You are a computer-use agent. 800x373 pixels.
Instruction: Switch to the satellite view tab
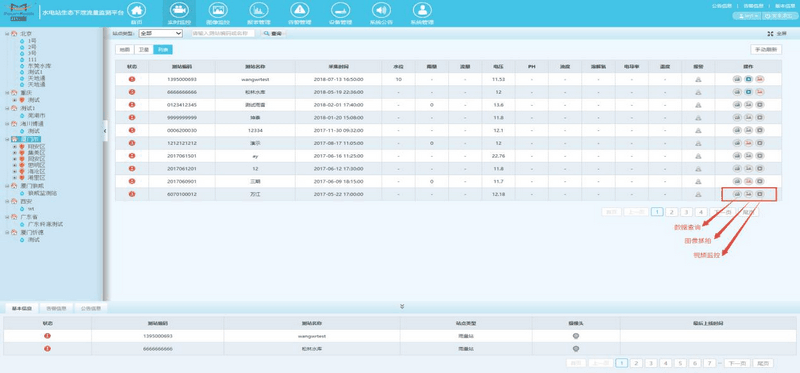[x=143, y=50]
